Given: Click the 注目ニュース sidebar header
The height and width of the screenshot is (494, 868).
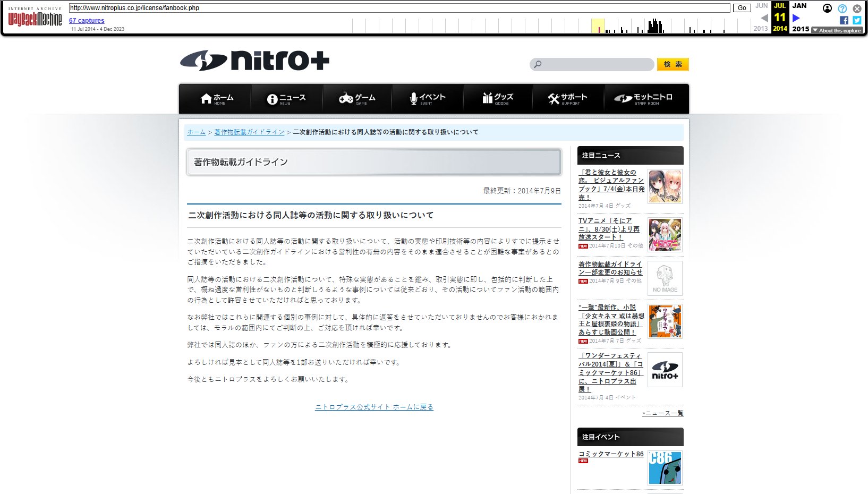Looking at the screenshot, I should [x=631, y=156].
